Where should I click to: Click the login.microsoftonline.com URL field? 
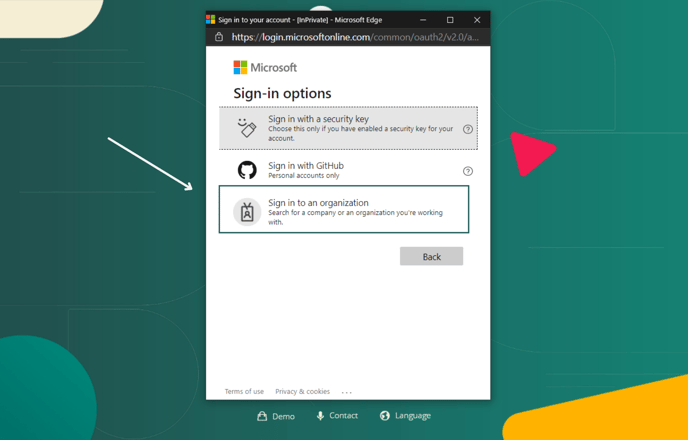tap(355, 37)
